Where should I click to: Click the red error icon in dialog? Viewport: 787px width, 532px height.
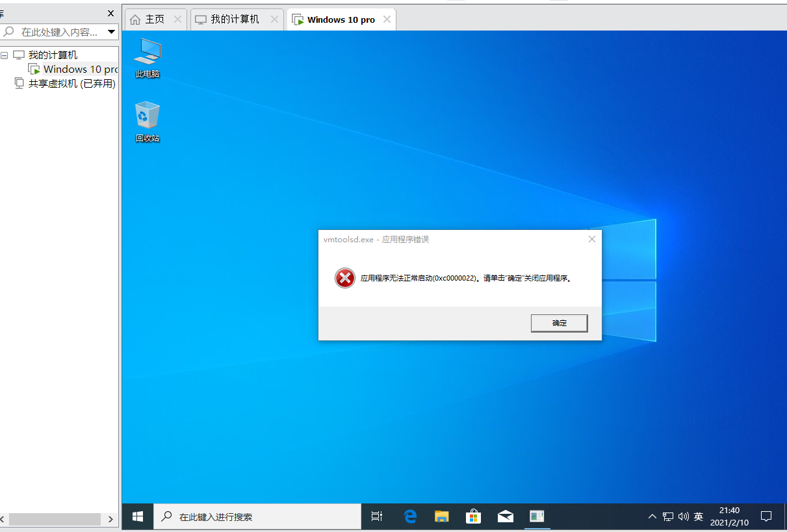tap(345, 278)
